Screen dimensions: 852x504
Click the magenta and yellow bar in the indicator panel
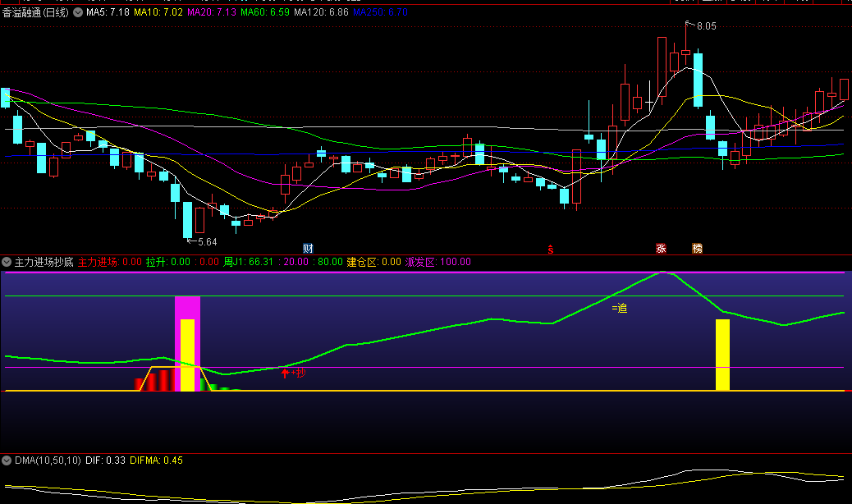(x=187, y=345)
